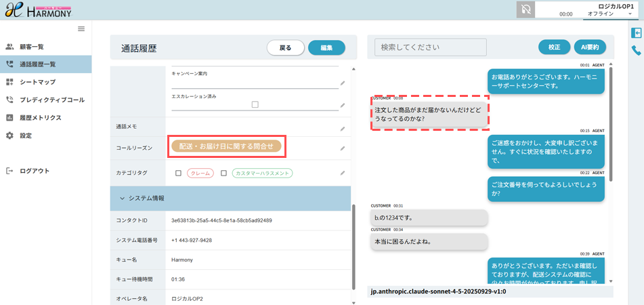Edit キャンペーン案内 with its pencil icon

pos(343,83)
